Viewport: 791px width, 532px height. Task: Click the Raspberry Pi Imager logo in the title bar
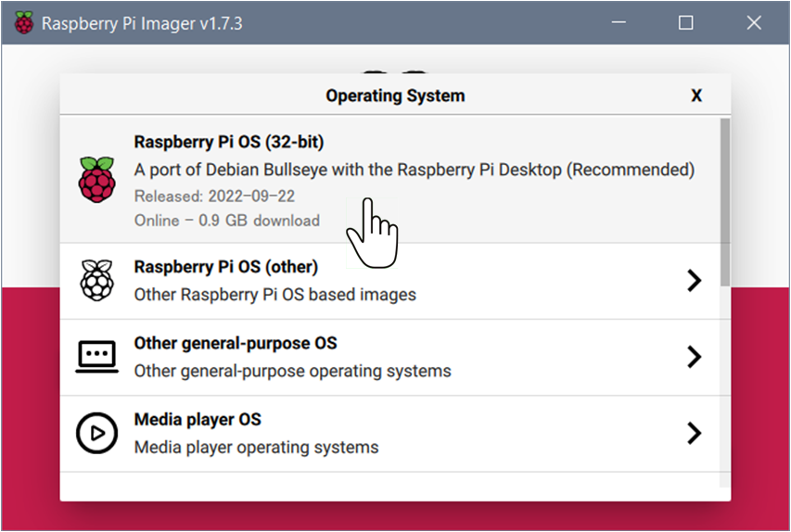[x=24, y=22]
